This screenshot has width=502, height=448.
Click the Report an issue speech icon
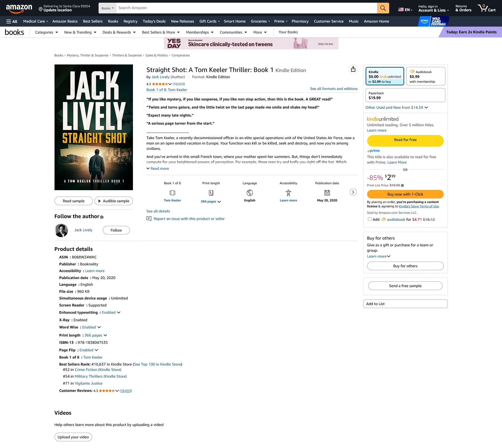coord(149,219)
